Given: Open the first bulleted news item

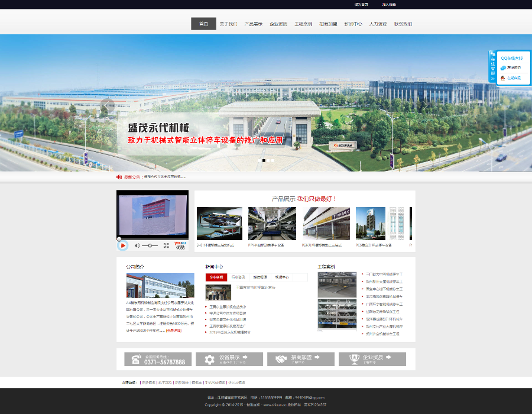Looking at the screenshot, I should [x=228, y=307].
